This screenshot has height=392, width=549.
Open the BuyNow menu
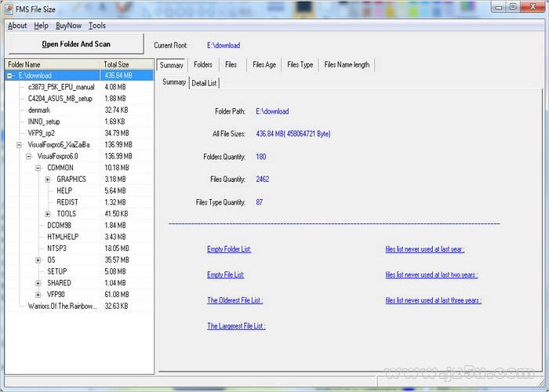pyautogui.click(x=69, y=26)
